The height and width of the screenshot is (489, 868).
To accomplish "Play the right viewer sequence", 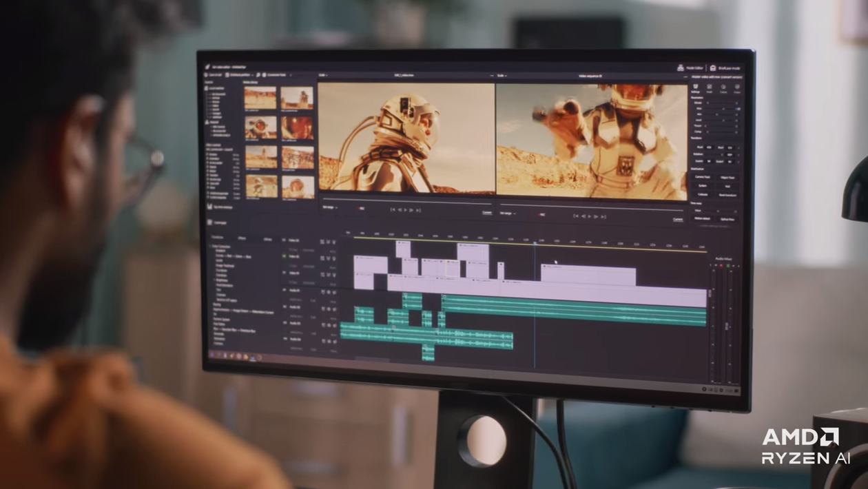I will pyautogui.click(x=590, y=216).
